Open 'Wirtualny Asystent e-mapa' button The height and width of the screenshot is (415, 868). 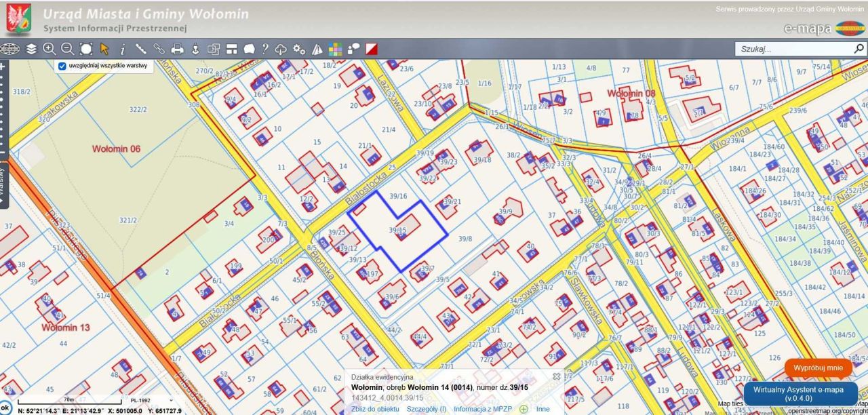point(799,394)
